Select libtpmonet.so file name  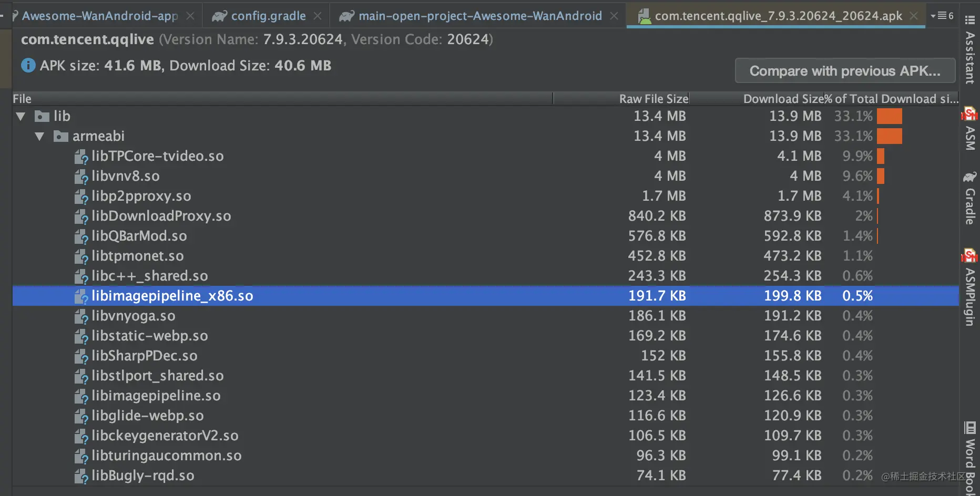(138, 256)
